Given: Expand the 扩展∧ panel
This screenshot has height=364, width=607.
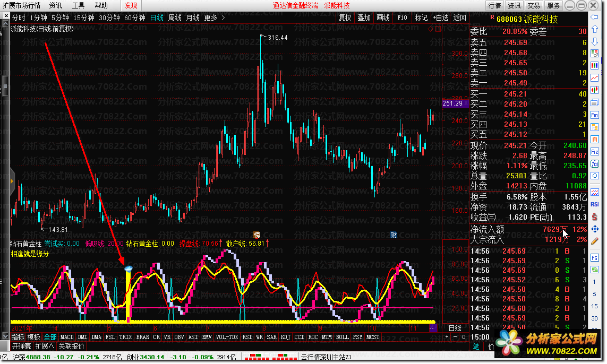Looking at the screenshot, I should tap(45, 346).
